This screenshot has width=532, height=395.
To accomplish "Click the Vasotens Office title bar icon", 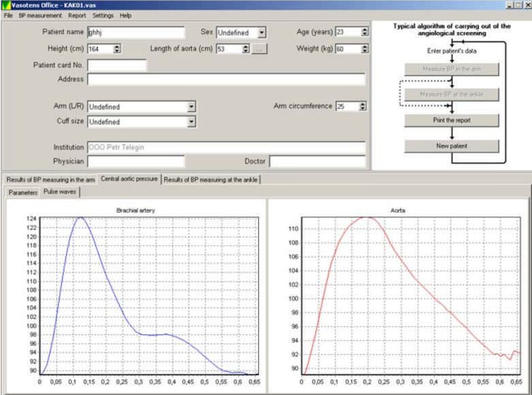I will click(6, 5).
